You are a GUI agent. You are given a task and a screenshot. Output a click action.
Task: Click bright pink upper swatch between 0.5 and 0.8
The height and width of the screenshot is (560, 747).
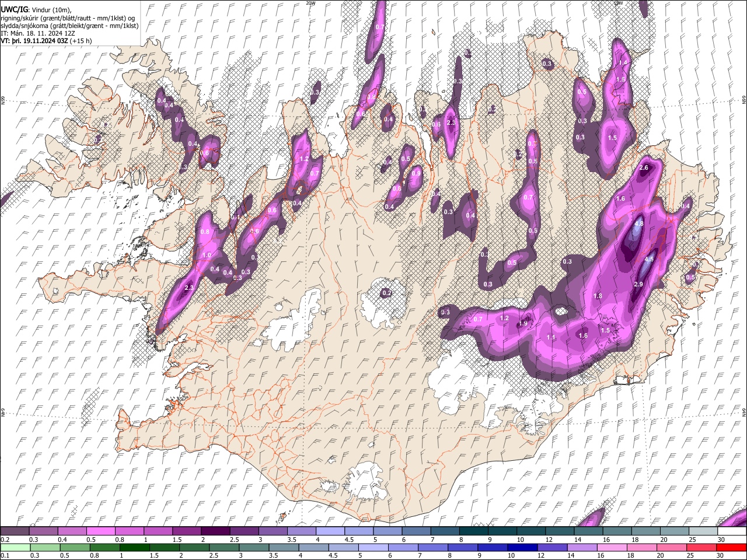(101, 531)
